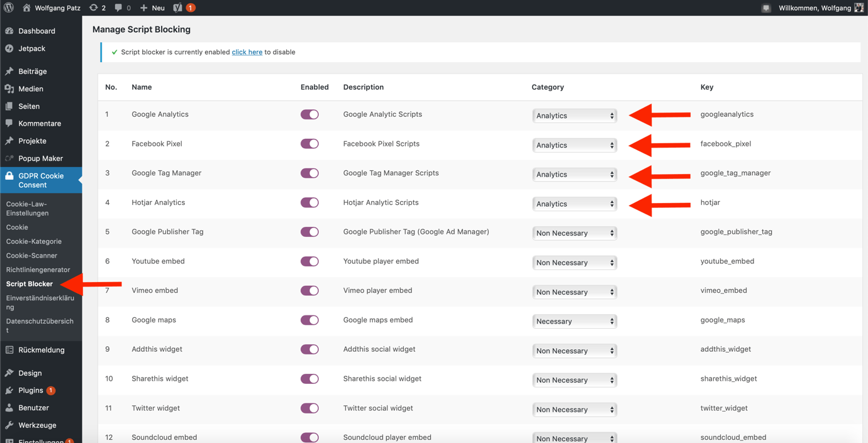Click the googleanalytics key text
Image resolution: width=868 pixels, height=443 pixels.
pos(727,114)
